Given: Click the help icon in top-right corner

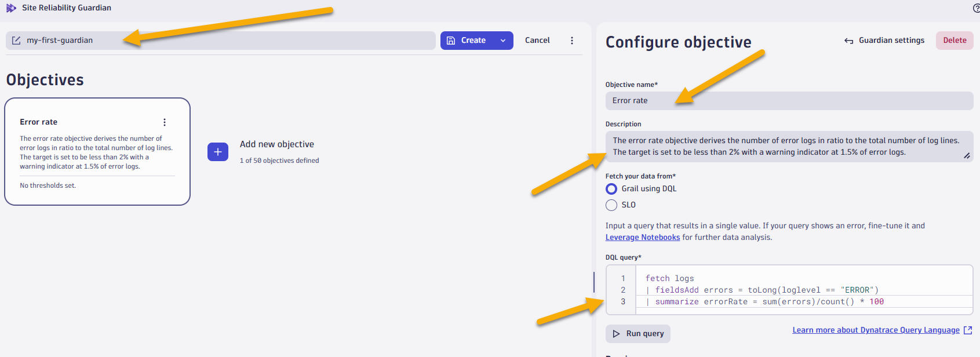Looking at the screenshot, I should [x=976, y=8].
